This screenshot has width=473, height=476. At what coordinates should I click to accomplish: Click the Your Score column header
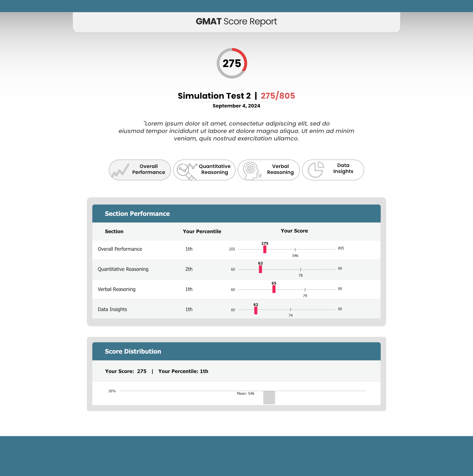294,231
